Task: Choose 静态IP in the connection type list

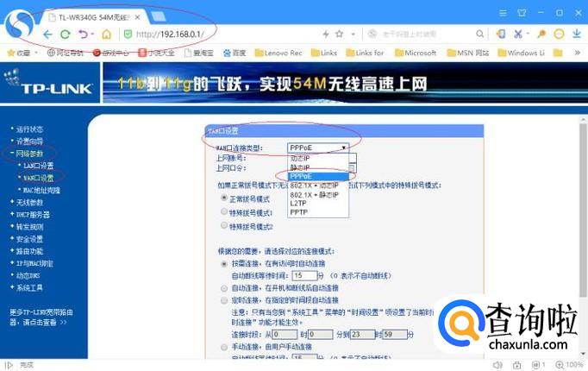Action: [318, 167]
